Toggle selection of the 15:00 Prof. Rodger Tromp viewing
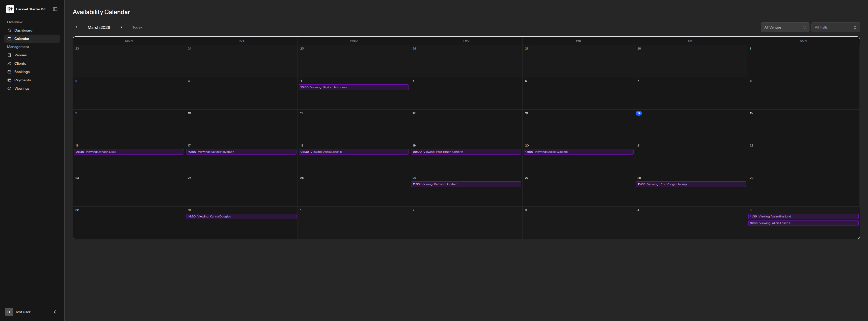 691,184
